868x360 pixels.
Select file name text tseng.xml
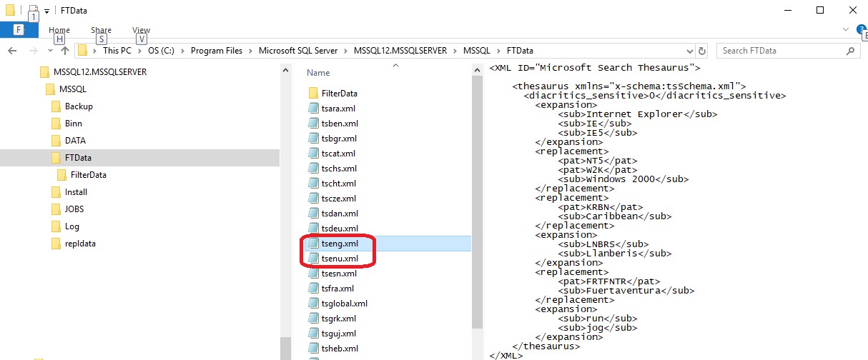pos(340,244)
